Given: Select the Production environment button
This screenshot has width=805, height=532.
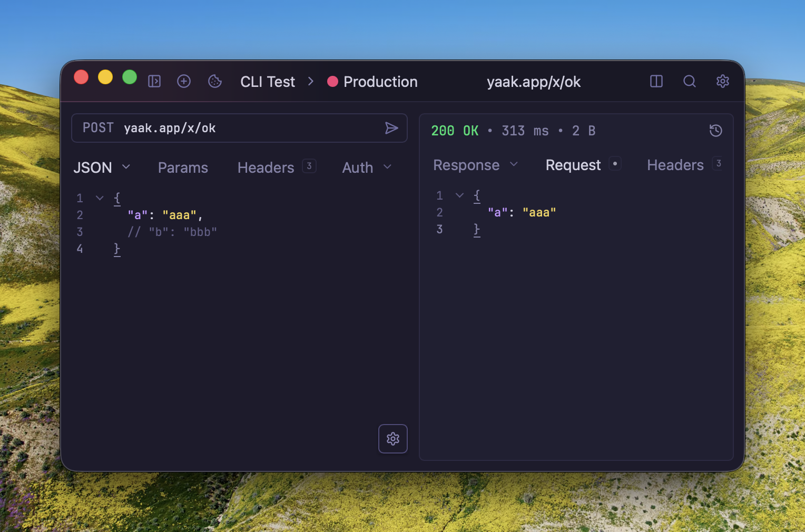Looking at the screenshot, I should point(380,82).
